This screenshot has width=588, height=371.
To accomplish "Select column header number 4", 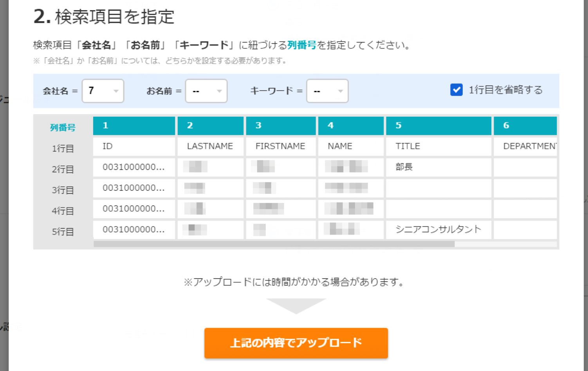I will (351, 126).
